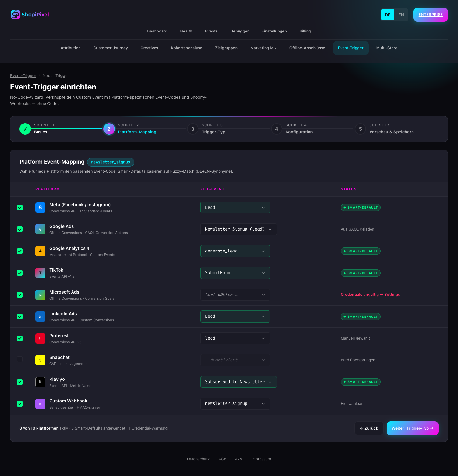
Task: Open Credentials ungültig → Settings link
Action: (370, 295)
